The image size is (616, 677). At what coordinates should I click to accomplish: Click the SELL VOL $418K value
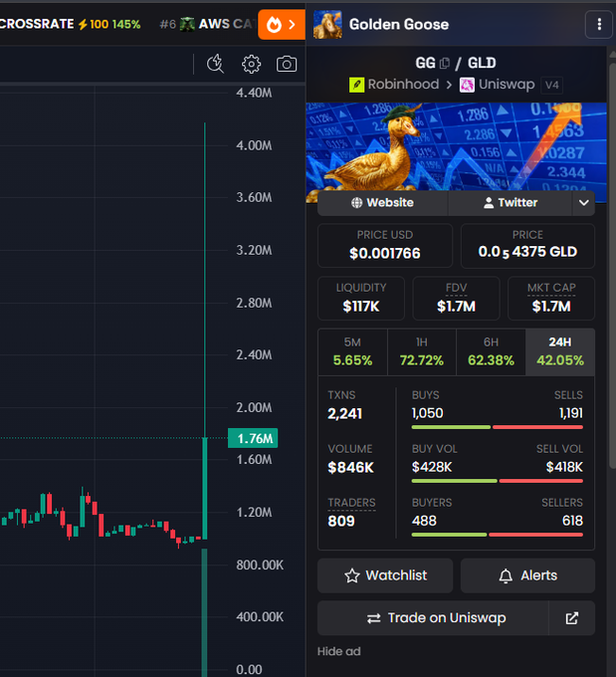[564, 467]
